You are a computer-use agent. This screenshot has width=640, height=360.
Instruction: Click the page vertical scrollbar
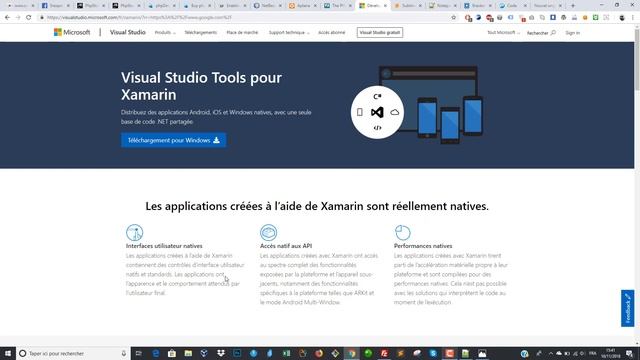pos(637,59)
